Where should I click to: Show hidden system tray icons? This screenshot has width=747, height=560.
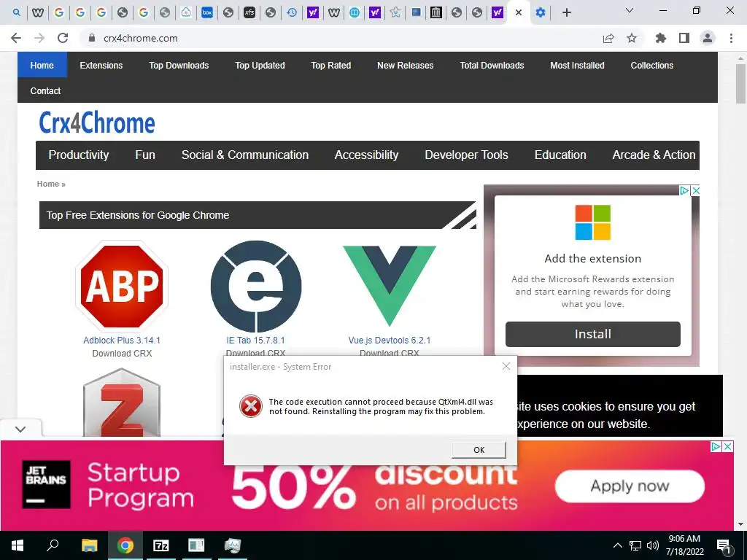(617, 545)
